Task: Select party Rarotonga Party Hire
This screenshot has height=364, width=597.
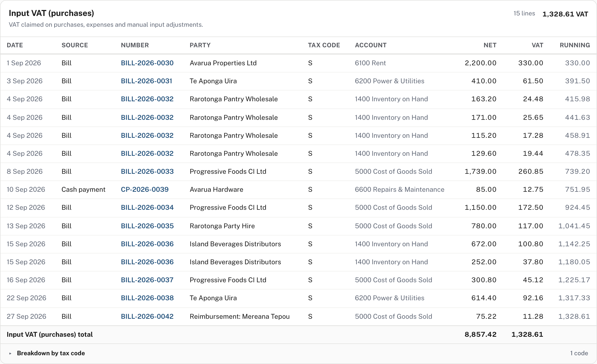Action: [x=222, y=226]
